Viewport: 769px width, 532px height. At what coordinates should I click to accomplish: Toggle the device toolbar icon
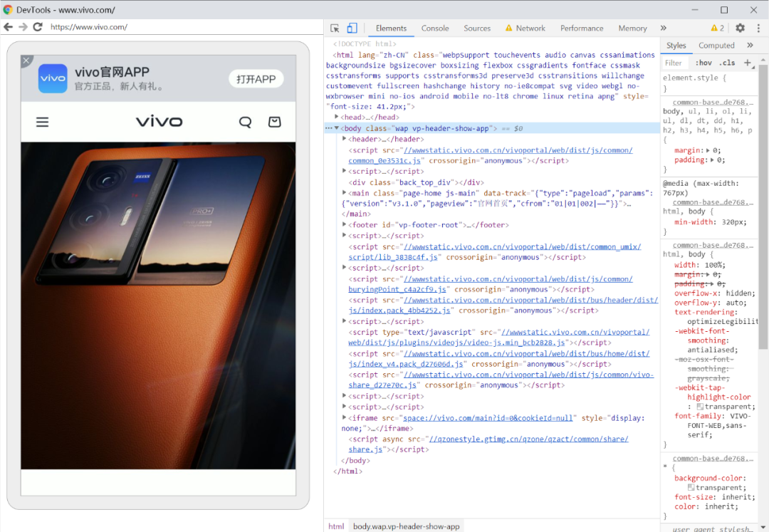[352, 28]
